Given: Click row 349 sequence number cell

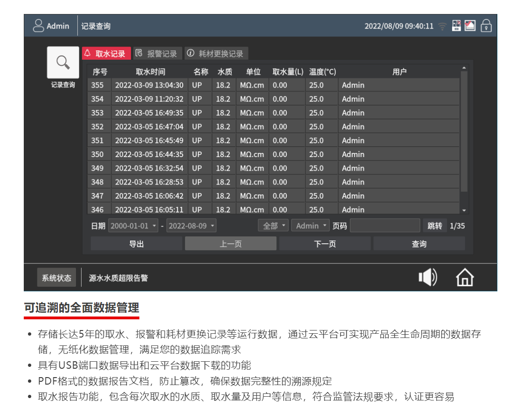Looking at the screenshot, I should click(x=99, y=168).
